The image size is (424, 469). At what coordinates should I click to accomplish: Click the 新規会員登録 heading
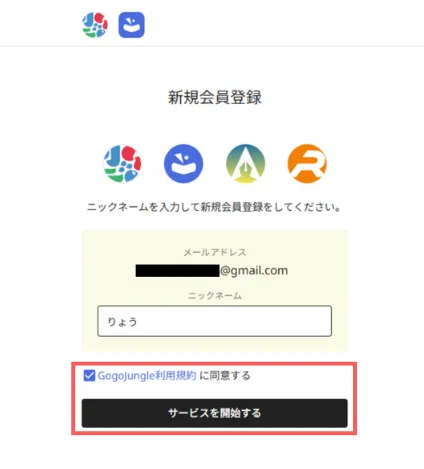[x=215, y=97]
